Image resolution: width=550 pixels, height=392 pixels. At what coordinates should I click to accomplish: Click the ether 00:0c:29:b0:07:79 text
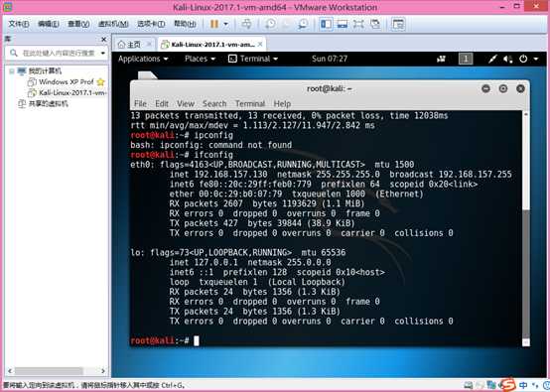click(225, 194)
